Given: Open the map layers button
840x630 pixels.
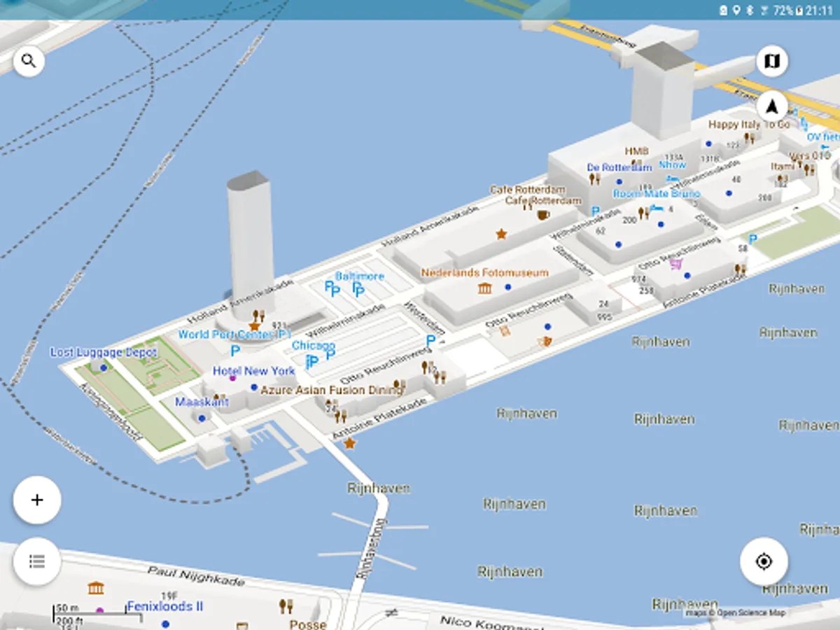Looking at the screenshot, I should pos(772,62).
